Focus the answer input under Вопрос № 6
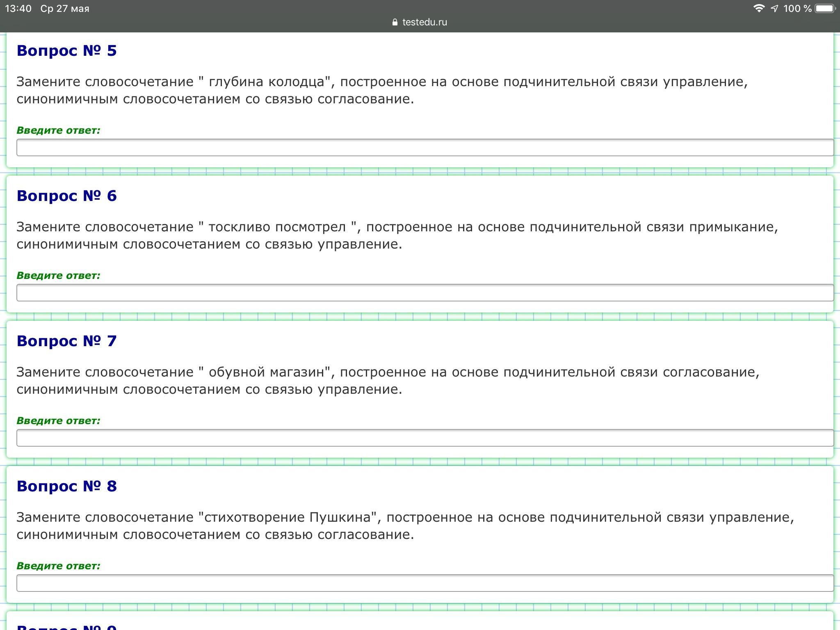Image resolution: width=840 pixels, height=630 pixels. pos(425,293)
